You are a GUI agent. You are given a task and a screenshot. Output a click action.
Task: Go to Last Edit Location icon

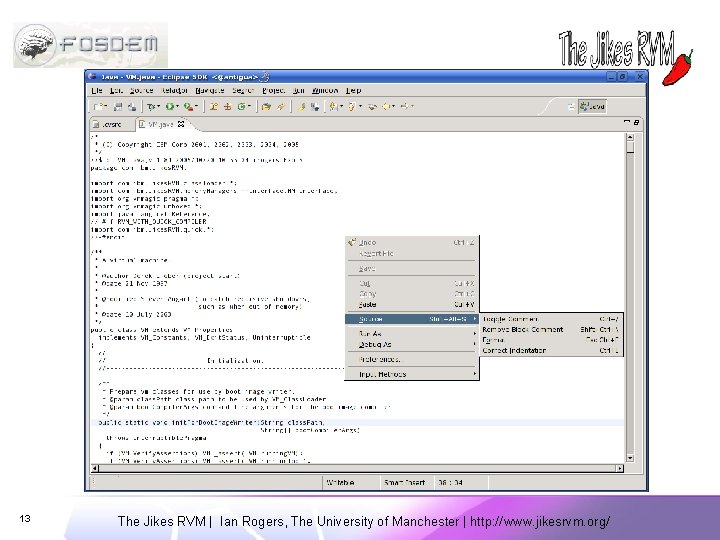tap(372, 107)
